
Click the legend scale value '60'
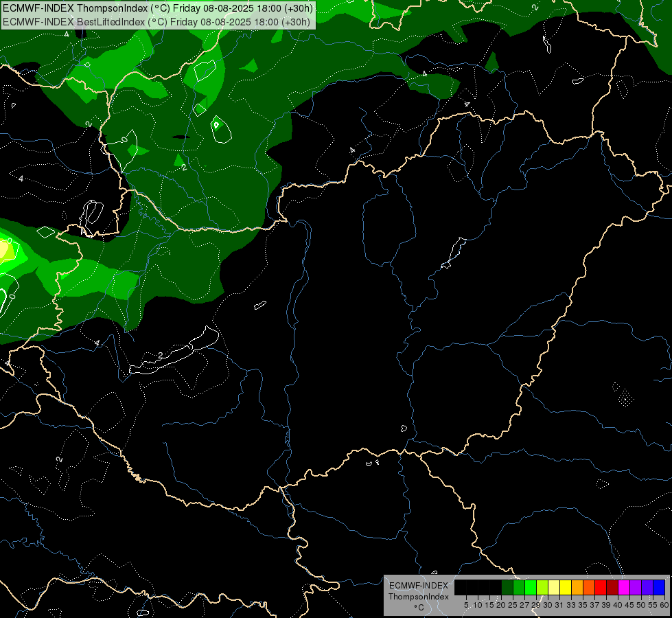click(664, 605)
